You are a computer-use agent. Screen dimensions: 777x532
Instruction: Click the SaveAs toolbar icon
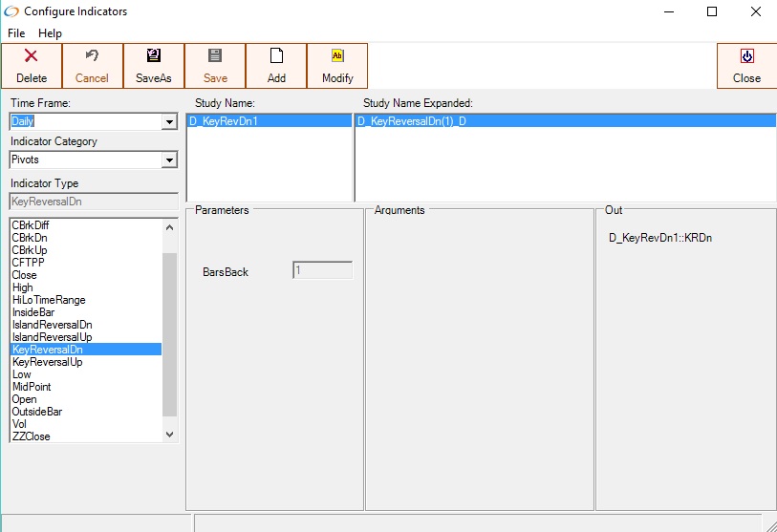pos(153,56)
